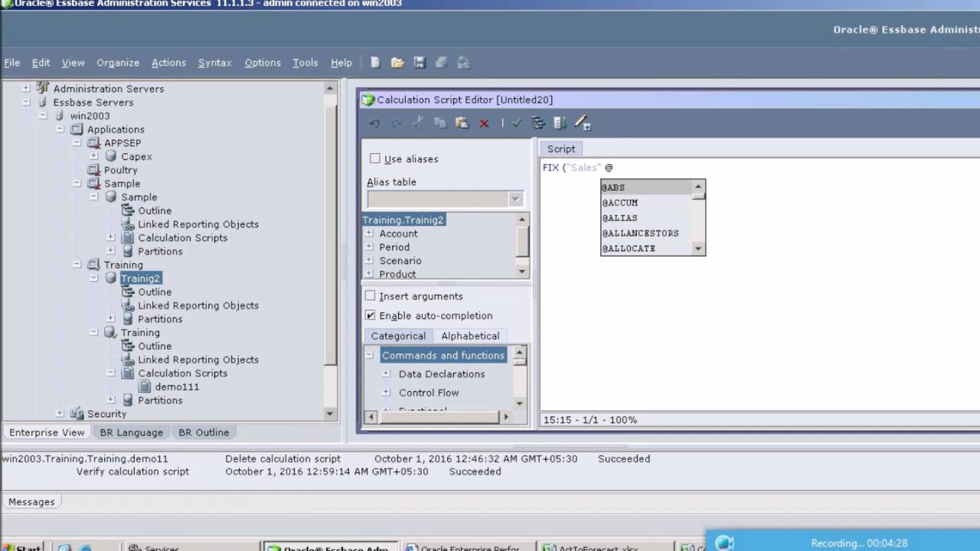Click the Execute script icon in editor toolbar
980x551 pixels.
tap(560, 122)
